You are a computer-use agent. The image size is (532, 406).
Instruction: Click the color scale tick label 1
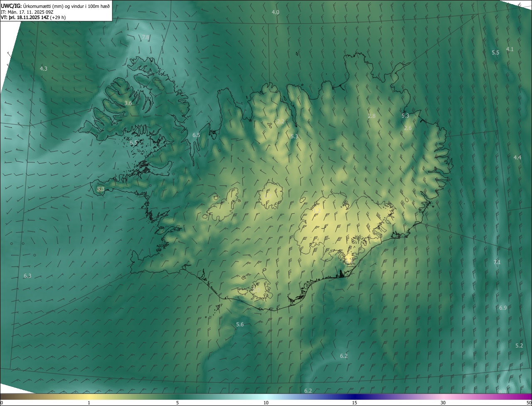click(x=89, y=403)
